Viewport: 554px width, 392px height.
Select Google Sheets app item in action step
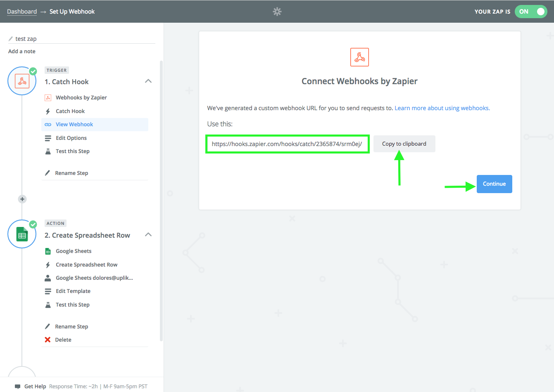[74, 251]
